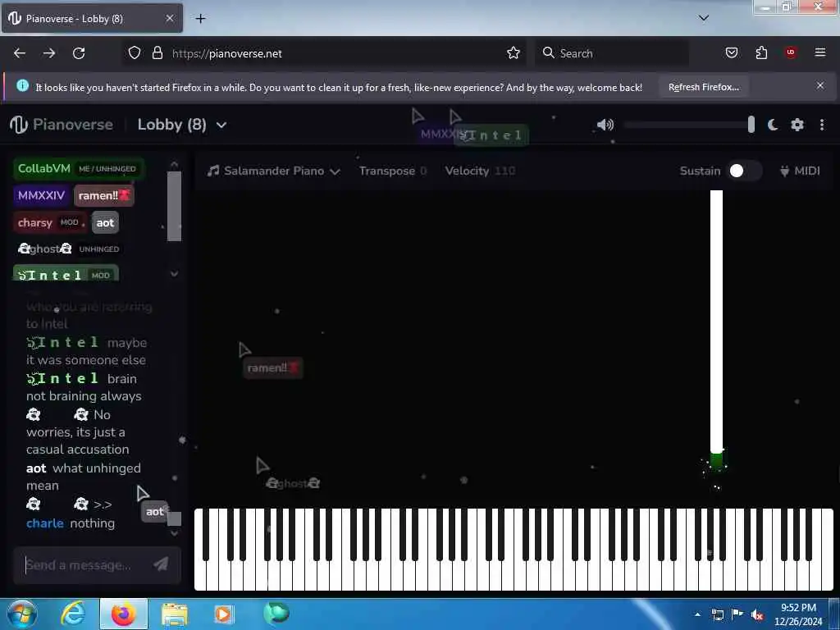Open Firefox hamburger application menu
Viewport: 840px width, 630px height.
(x=820, y=52)
